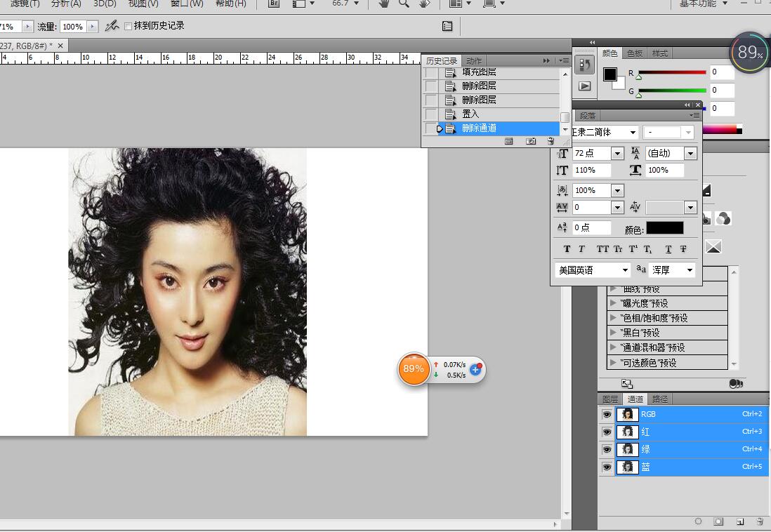Toggle visibility of the 蓝 channel
The width and height of the screenshot is (771, 532).
point(607,467)
